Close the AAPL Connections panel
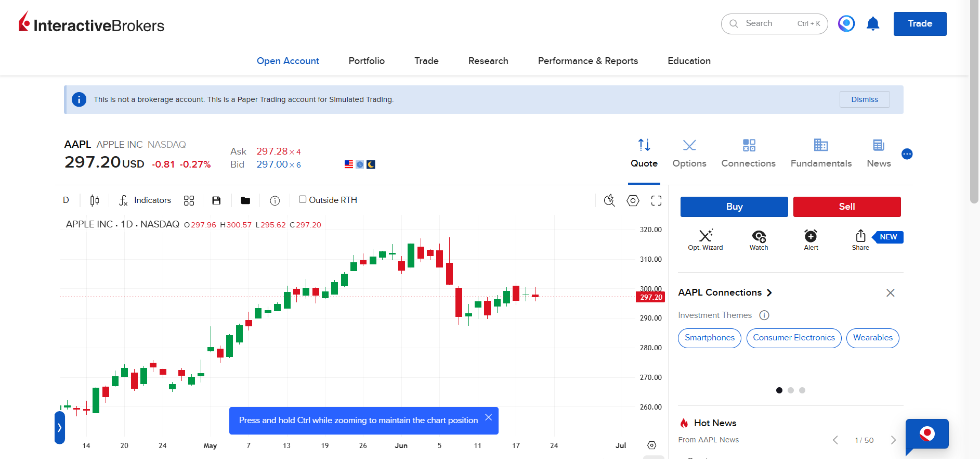Screen dimensions: 980x459 891,293
